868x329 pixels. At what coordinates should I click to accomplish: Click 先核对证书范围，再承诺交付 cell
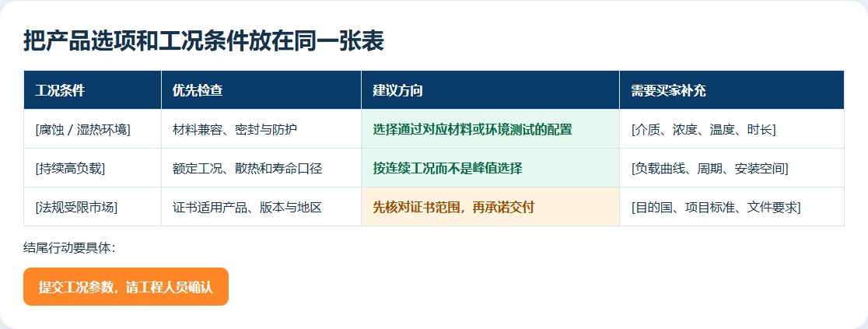[491, 207]
